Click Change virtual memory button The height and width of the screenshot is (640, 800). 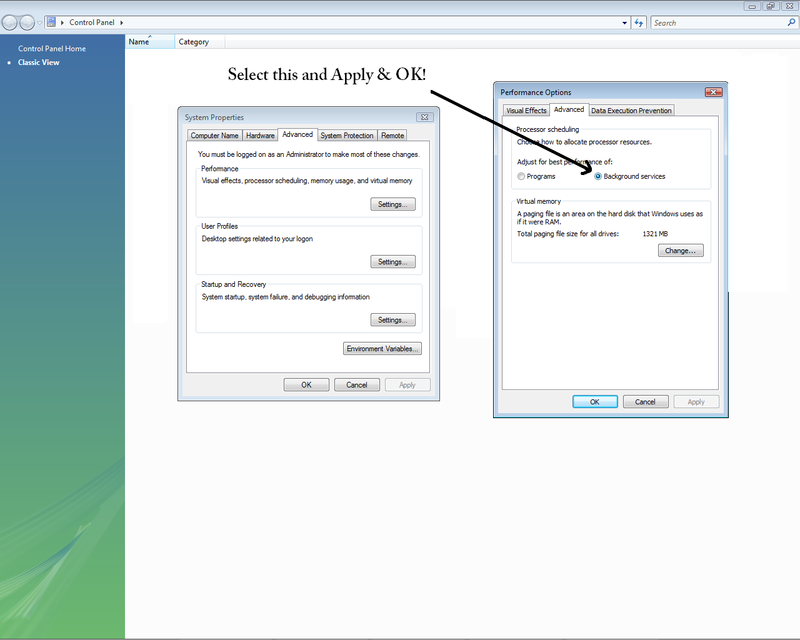(x=681, y=251)
